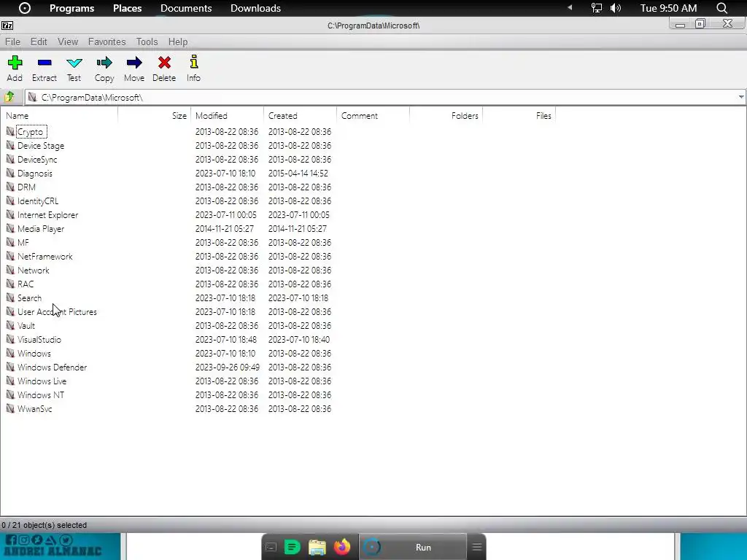Expand the address bar path dropdown
The height and width of the screenshot is (560, 747).
pyautogui.click(x=741, y=97)
